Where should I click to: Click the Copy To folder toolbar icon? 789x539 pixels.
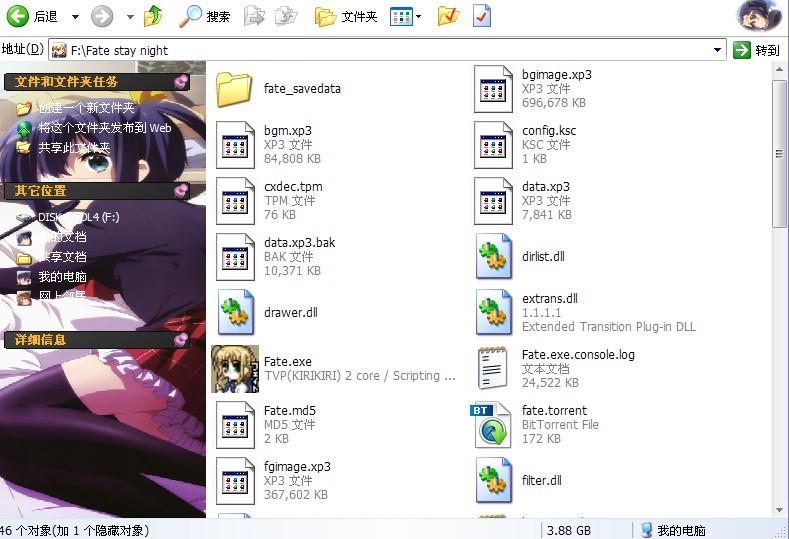286,16
